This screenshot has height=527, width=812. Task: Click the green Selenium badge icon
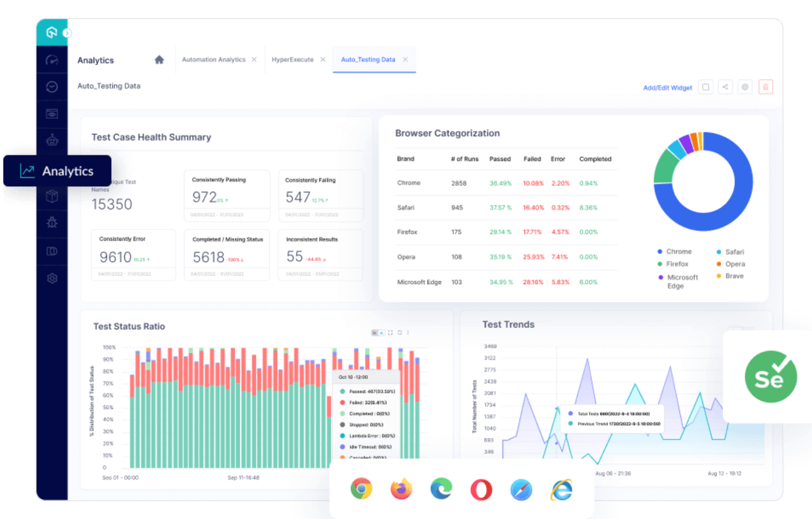[771, 376]
